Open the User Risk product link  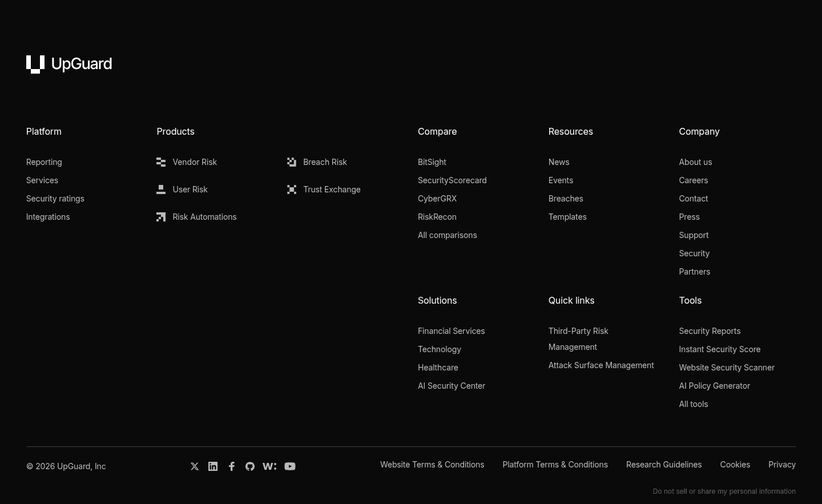pyautogui.click(x=190, y=189)
